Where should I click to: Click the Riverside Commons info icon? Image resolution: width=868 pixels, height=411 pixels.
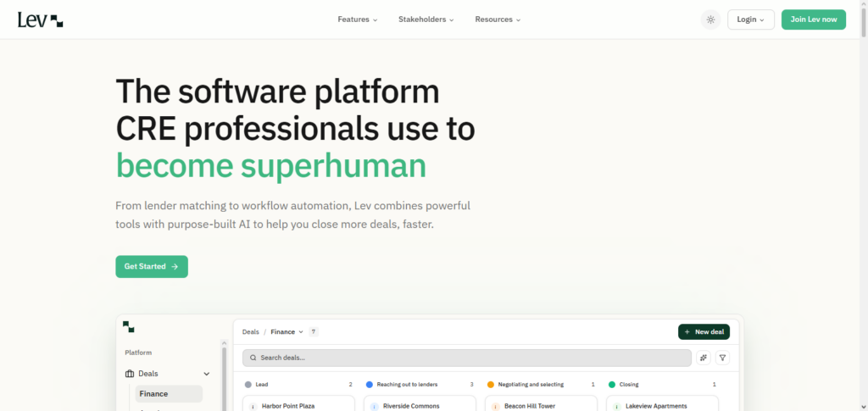[374, 406]
